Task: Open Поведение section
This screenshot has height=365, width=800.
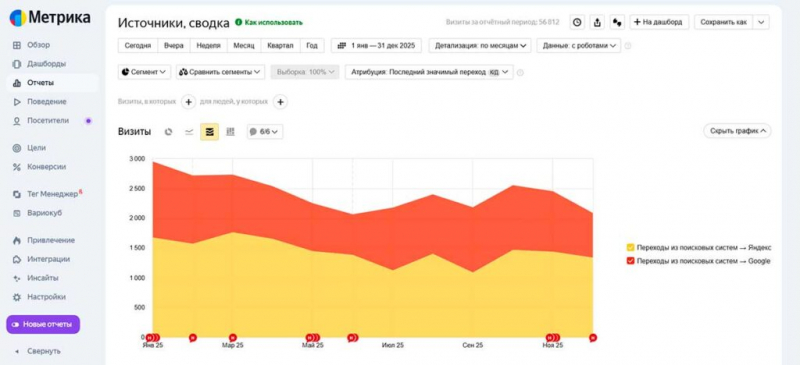Action: tap(46, 102)
